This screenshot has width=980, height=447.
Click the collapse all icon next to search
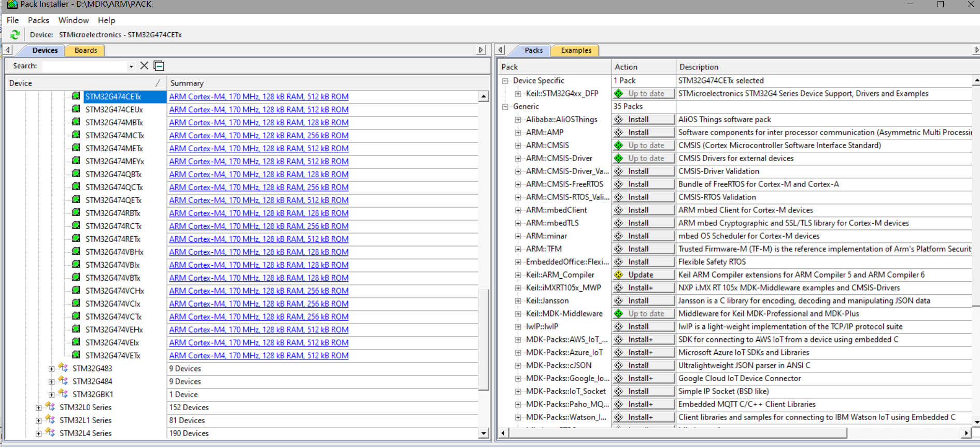[x=159, y=66]
